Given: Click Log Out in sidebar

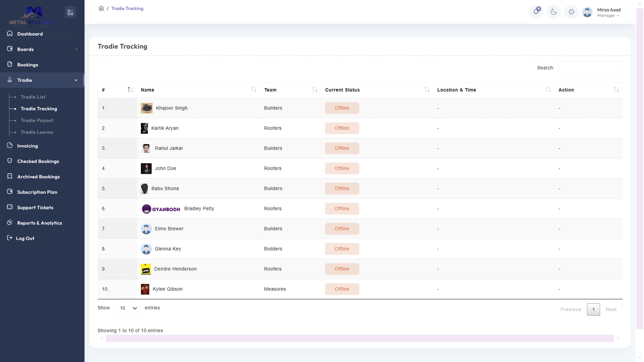Looking at the screenshot, I should pos(25,238).
